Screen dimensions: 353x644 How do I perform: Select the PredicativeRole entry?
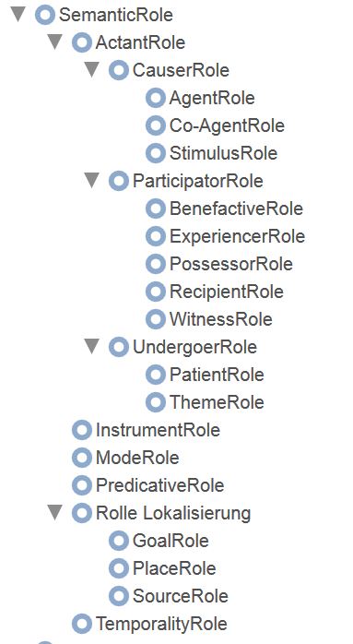click(160, 485)
